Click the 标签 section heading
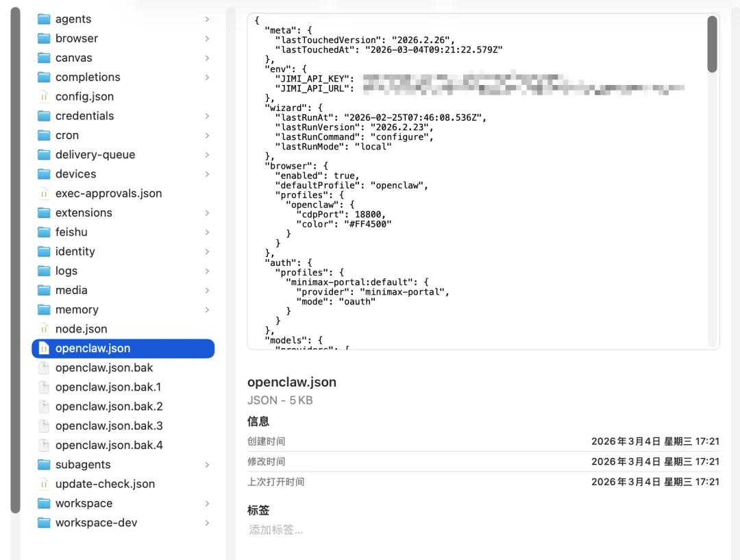Image resolution: width=740 pixels, height=560 pixels. pos(258,510)
